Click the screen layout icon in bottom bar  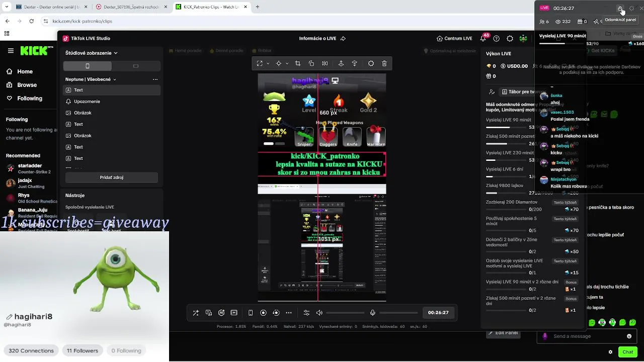(234, 313)
